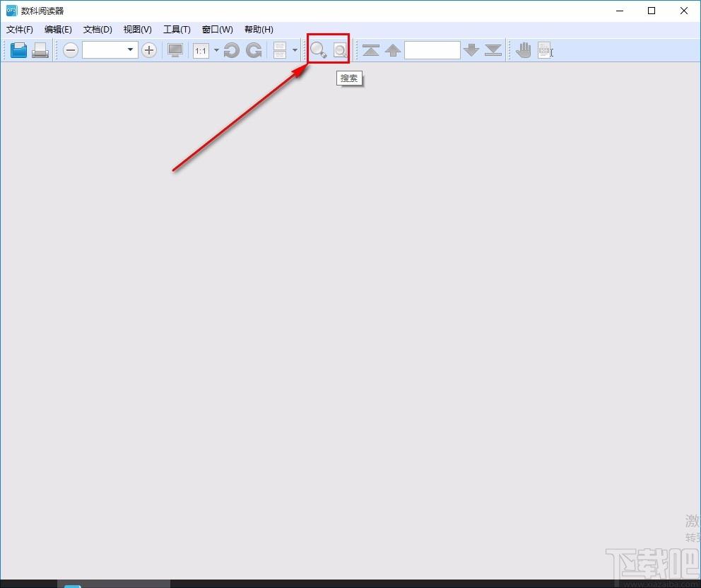
Task: Click the page number input field
Action: tap(432, 50)
